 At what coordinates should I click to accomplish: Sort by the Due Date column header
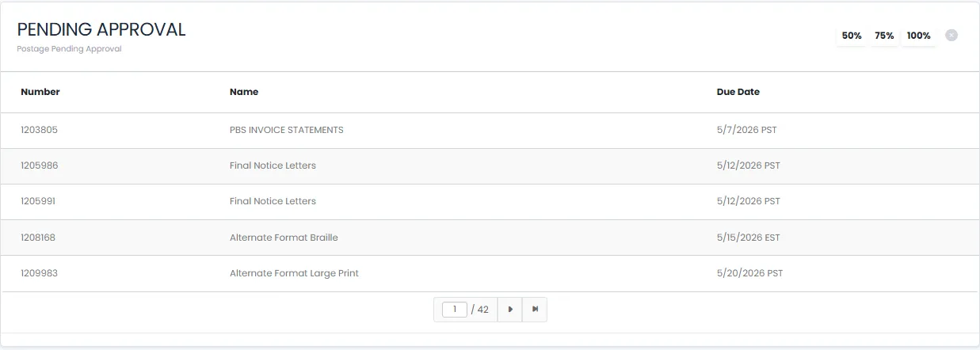click(738, 92)
